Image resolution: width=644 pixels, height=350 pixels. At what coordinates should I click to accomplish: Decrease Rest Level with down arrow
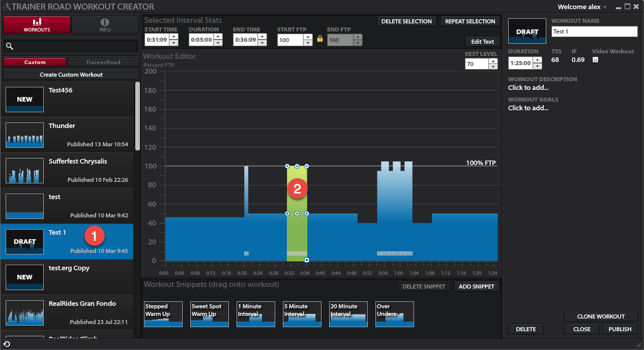point(493,67)
